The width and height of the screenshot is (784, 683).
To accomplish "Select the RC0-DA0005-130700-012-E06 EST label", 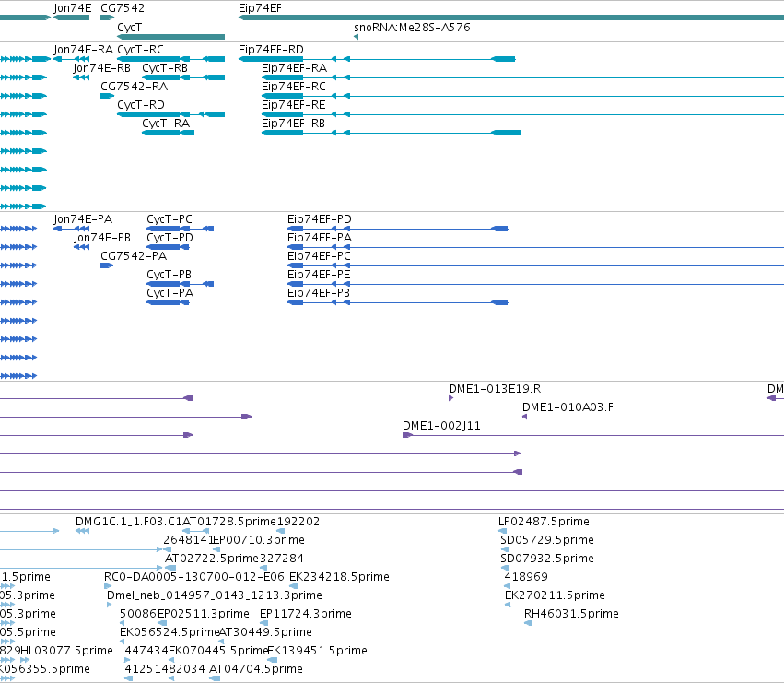I will [194, 577].
